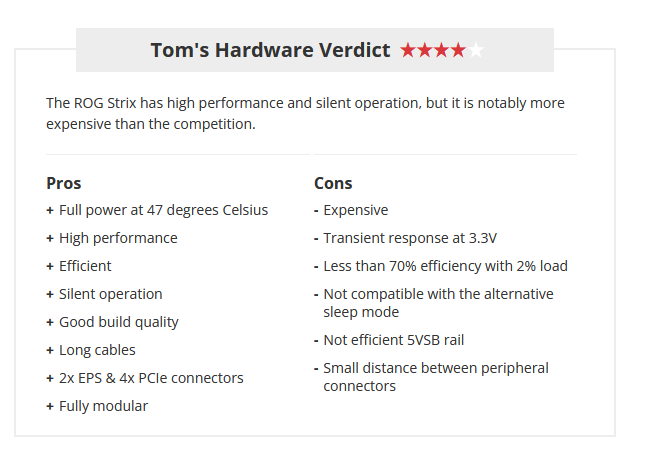The height and width of the screenshot is (460, 660).
Task: Click the 'Good build quality' item
Action: coord(119,322)
